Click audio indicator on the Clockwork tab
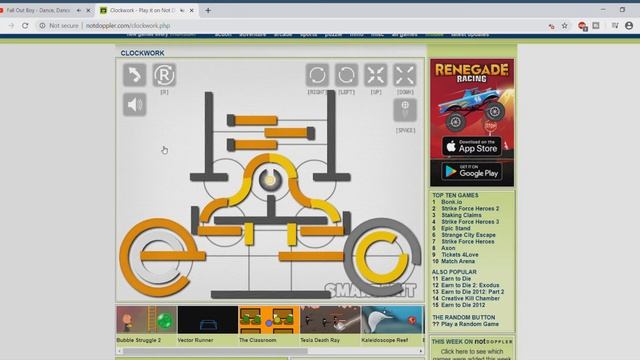This screenshot has width=640, height=360. (182, 11)
